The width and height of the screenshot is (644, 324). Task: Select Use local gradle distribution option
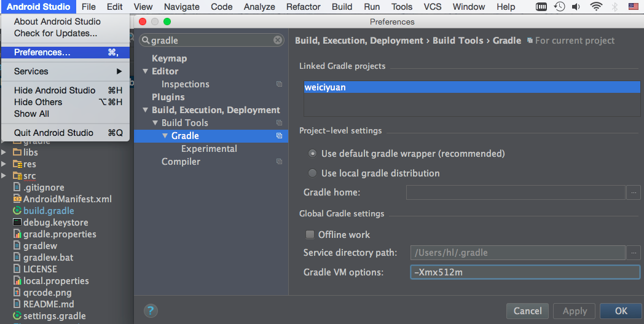pos(313,173)
